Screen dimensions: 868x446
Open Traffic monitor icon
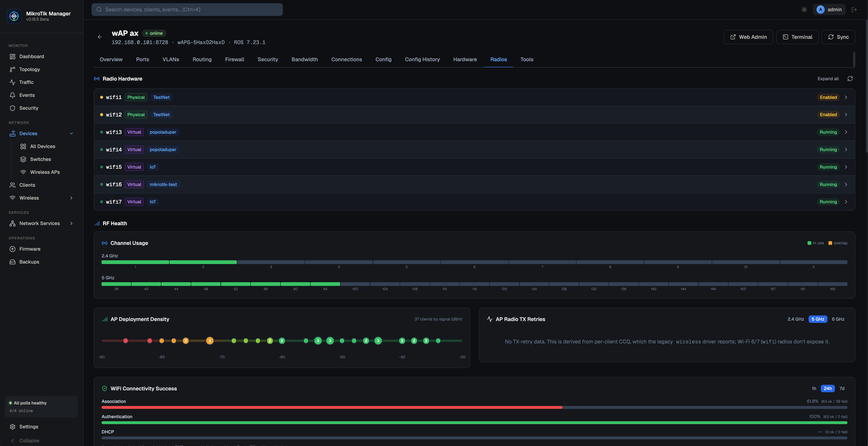pyautogui.click(x=12, y=82)
